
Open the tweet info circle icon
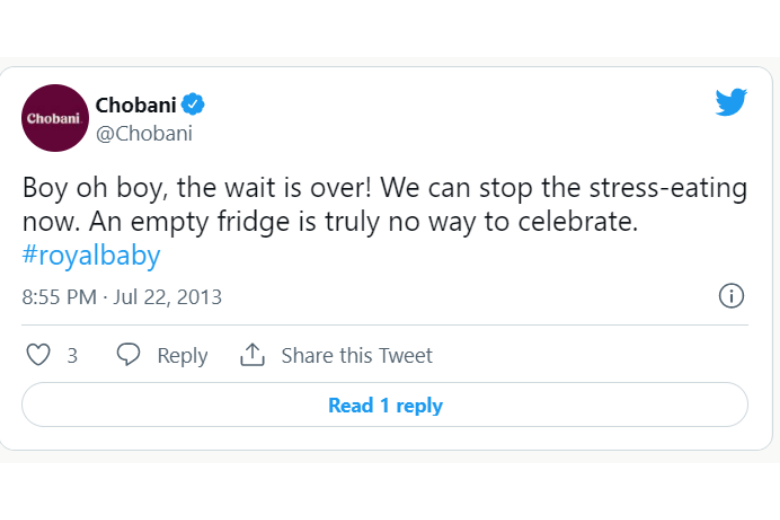(x=732, y=296)
